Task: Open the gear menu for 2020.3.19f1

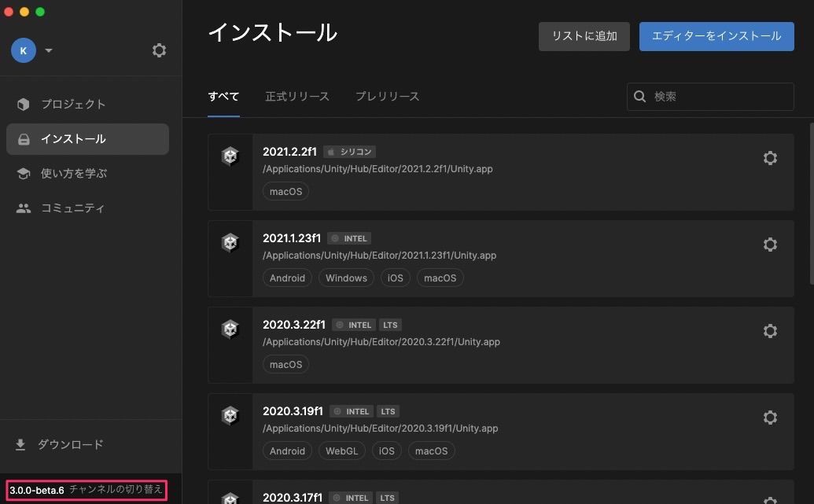Action: [769, 417]
